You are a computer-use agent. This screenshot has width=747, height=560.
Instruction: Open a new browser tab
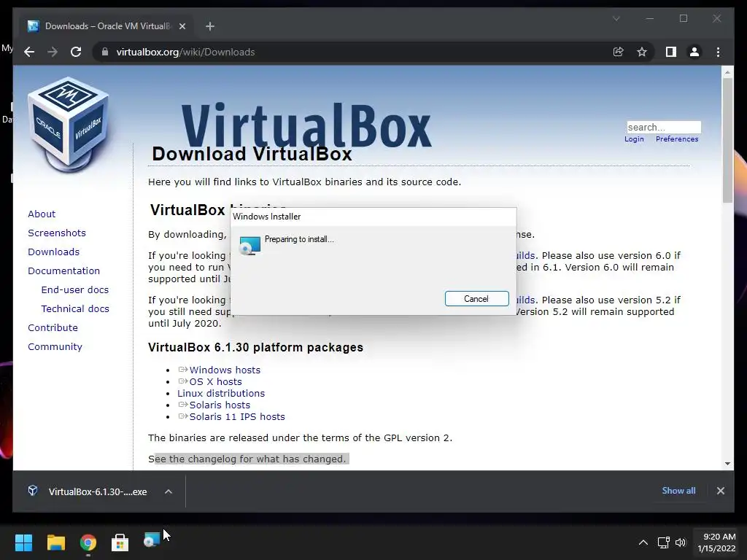tap(210, 26)
